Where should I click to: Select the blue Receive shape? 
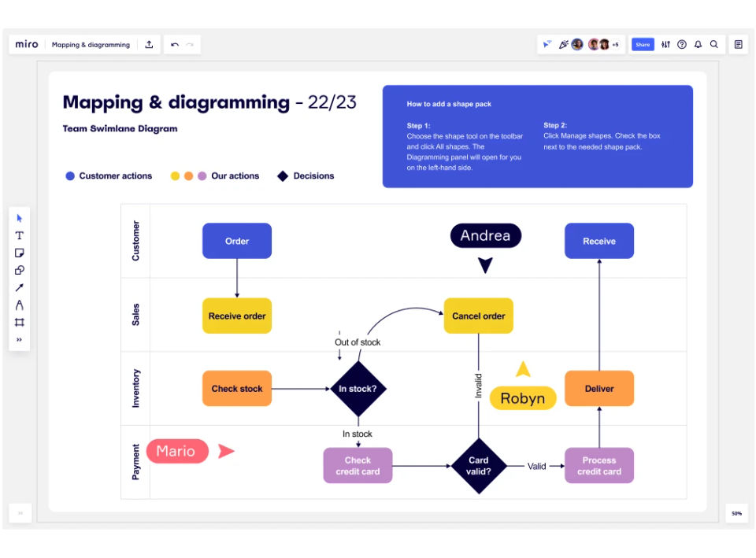click(599, 241)
